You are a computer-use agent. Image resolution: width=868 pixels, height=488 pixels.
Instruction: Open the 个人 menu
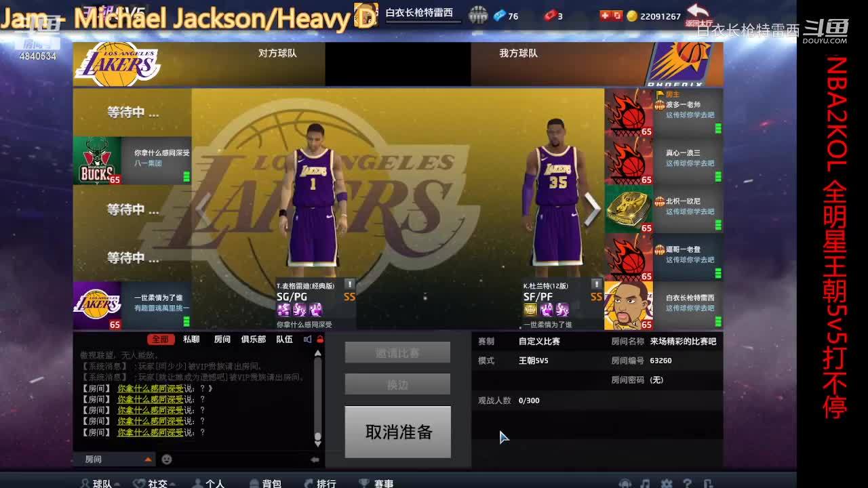208,483
